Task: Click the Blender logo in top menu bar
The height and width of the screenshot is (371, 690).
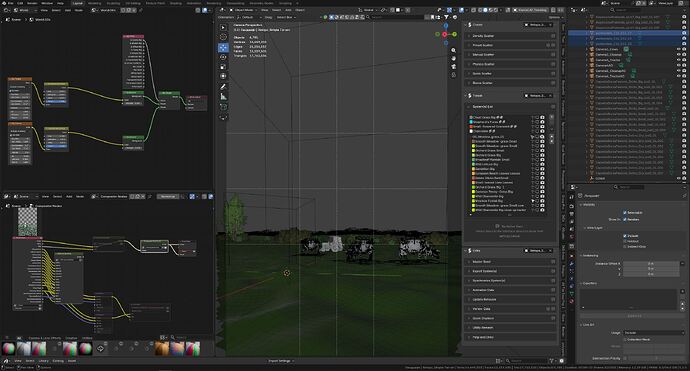Action: [x=4, y=3]
